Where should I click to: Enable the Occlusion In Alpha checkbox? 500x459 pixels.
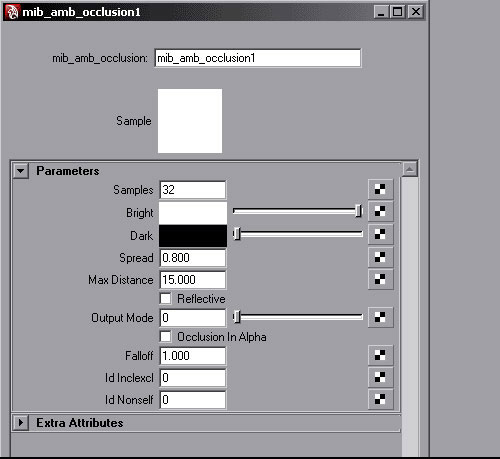[166, 336]
